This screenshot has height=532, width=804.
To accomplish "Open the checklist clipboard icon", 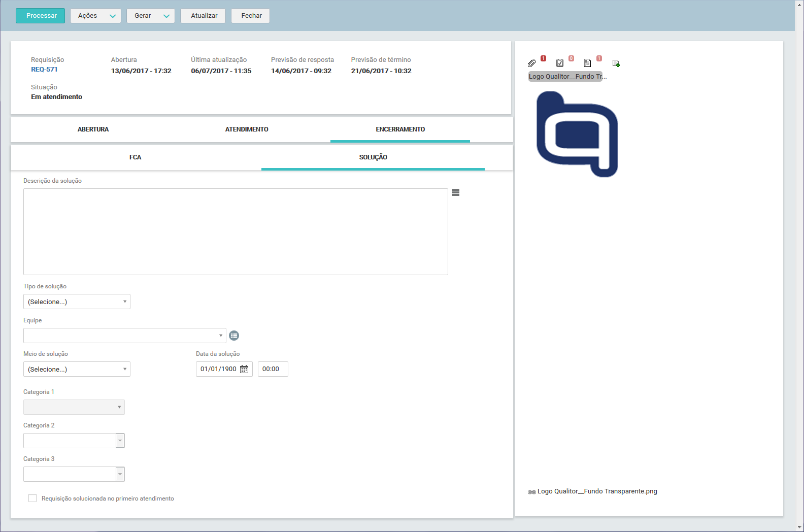I will coord(560,63).
